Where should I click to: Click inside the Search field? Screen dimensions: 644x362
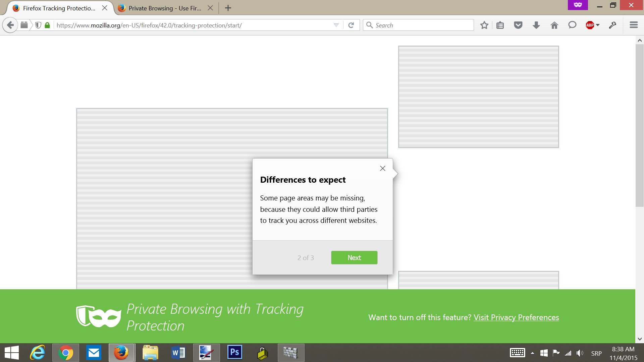[418, 25]
